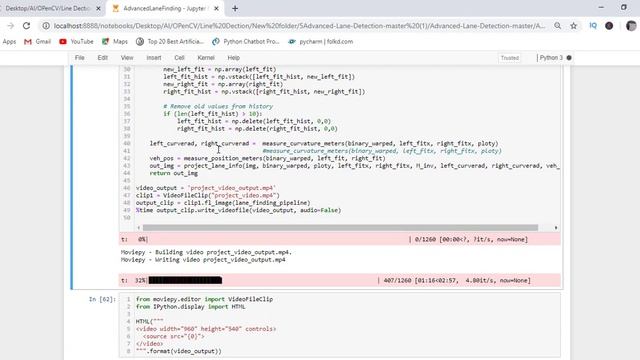Click the 'Moviepy - Building video' output text
Screen dimensions: 640x360
[206, 252]
